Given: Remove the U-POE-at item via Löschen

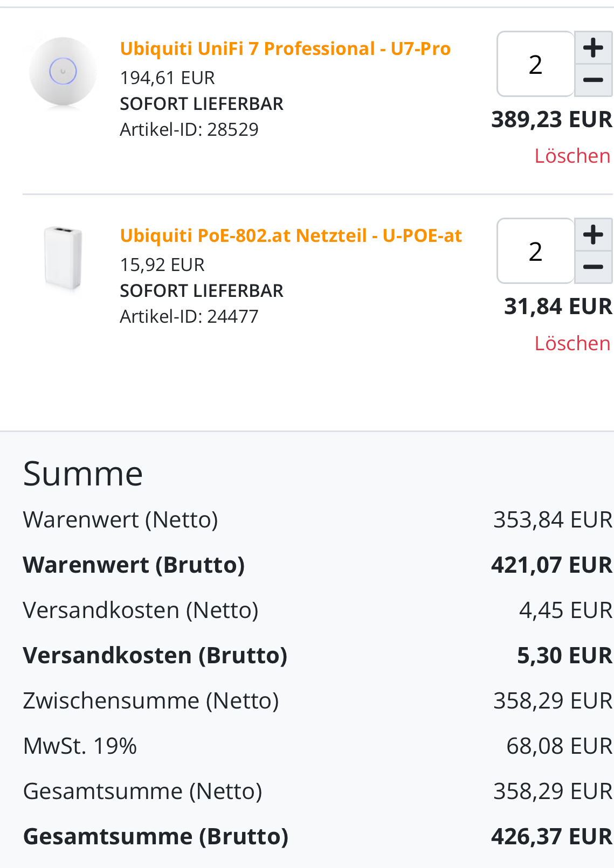Looking at the screenshot, I should pos(572,344).
